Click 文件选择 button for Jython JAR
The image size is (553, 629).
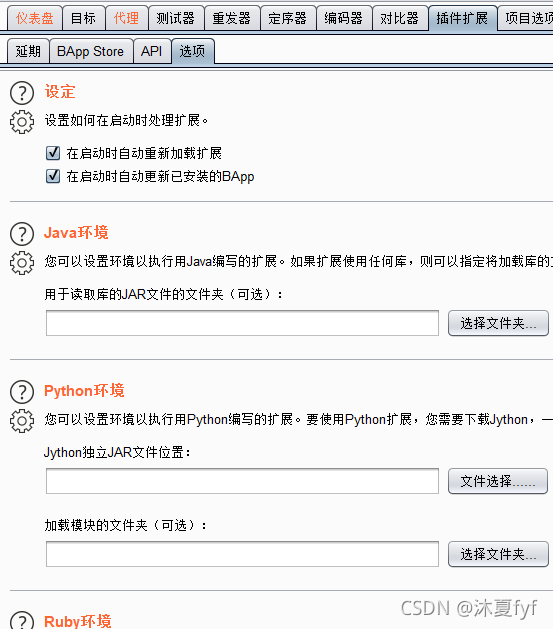498,481
